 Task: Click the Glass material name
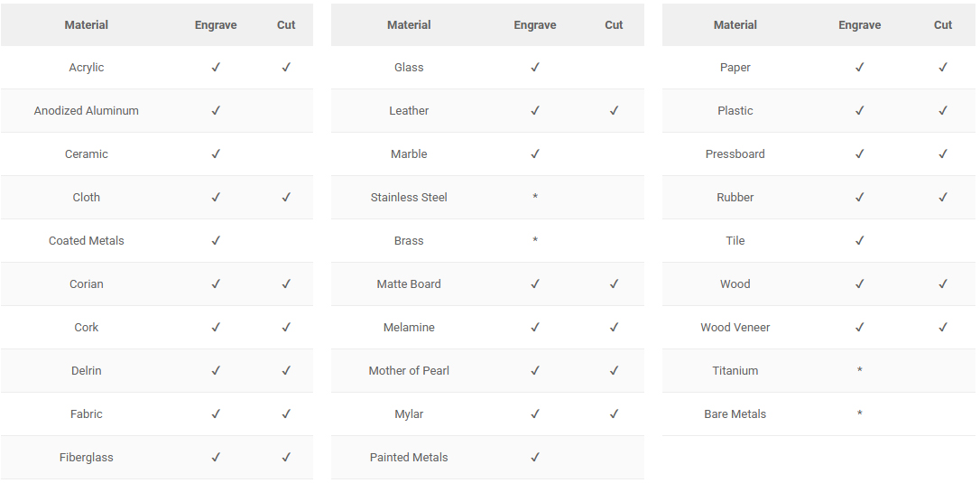click(x=409, y=68)
